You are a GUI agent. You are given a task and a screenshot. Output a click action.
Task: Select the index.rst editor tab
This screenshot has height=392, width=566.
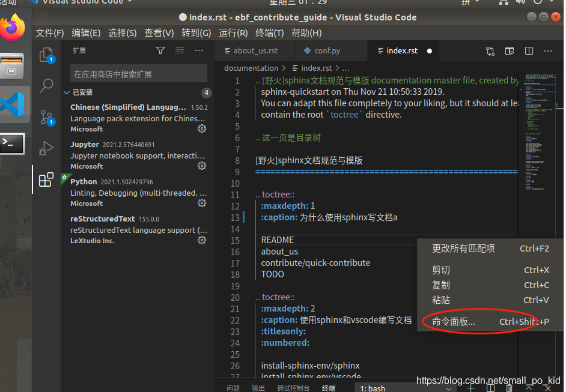[404, 51]
